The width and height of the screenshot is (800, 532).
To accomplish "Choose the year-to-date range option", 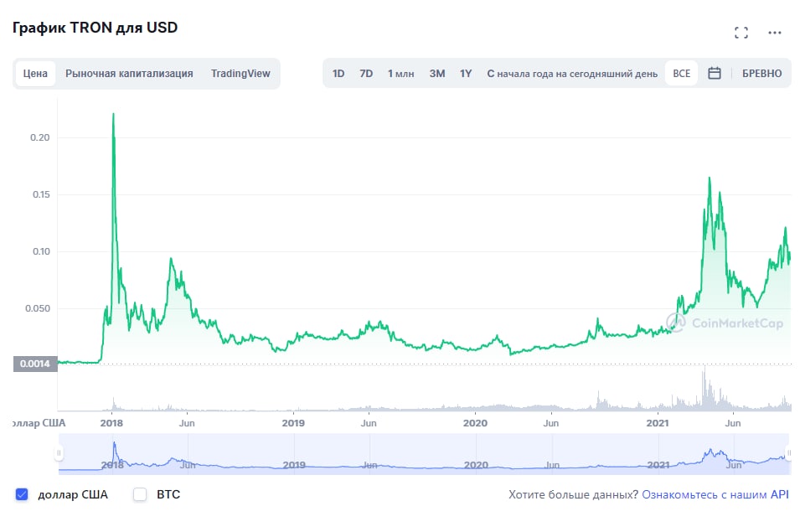I will click(x=572, y=74).
